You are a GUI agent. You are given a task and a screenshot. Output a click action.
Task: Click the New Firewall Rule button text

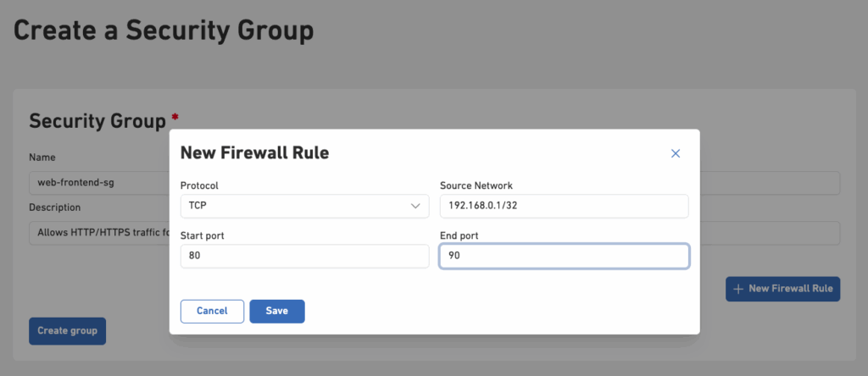pyautogui.click(x=790, y=289)
